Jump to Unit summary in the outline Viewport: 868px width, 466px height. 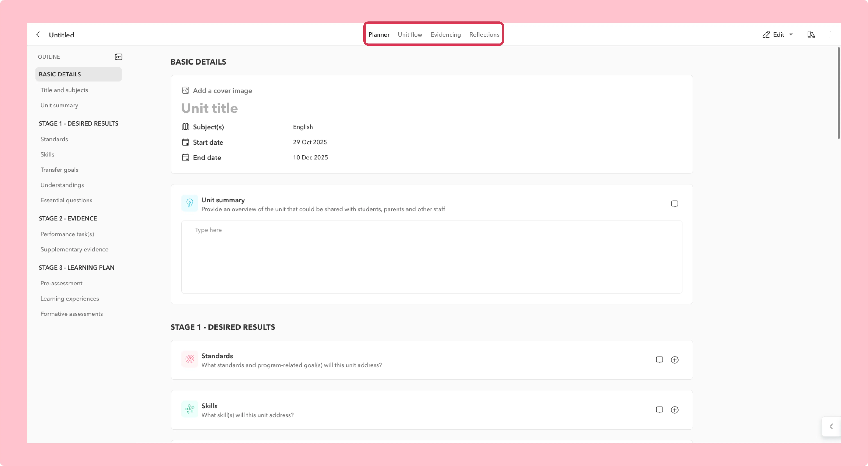(59, 105)
